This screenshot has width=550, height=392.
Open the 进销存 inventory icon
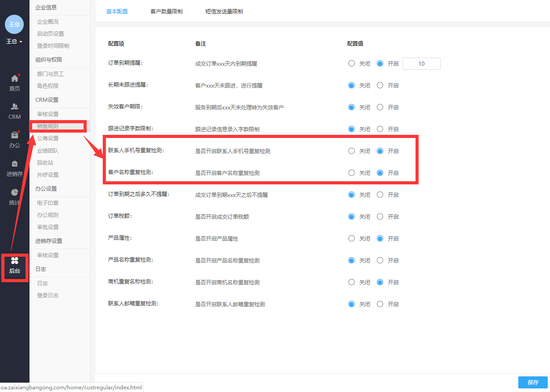pyautogui.click(x=15, y=163)
